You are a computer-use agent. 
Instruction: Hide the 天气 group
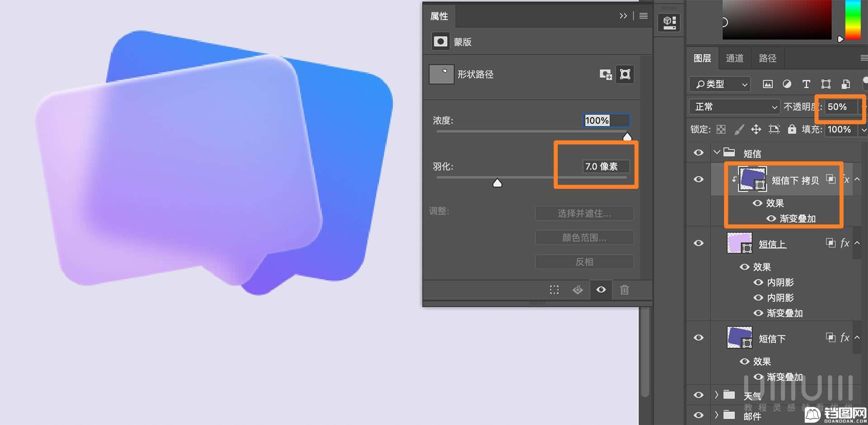click(698, 395)
